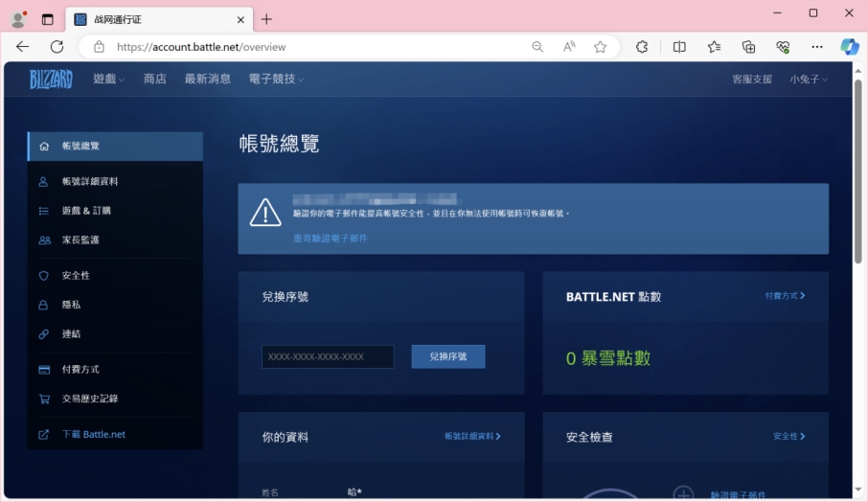
Task: View site information lock icon
Action: (99, 47)
